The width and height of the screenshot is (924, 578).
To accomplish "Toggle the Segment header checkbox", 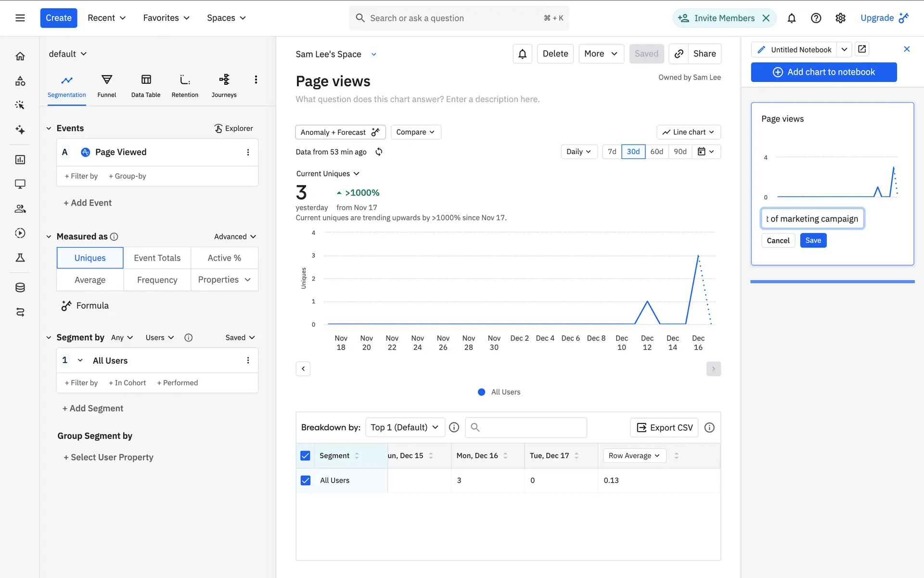I will pyautogui.click(x=305, y=456).
